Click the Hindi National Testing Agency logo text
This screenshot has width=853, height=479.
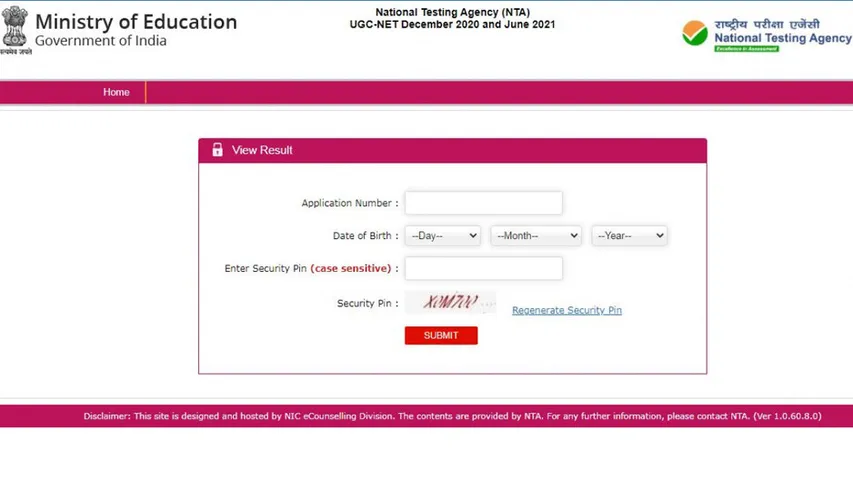click(x=768, y=23)
